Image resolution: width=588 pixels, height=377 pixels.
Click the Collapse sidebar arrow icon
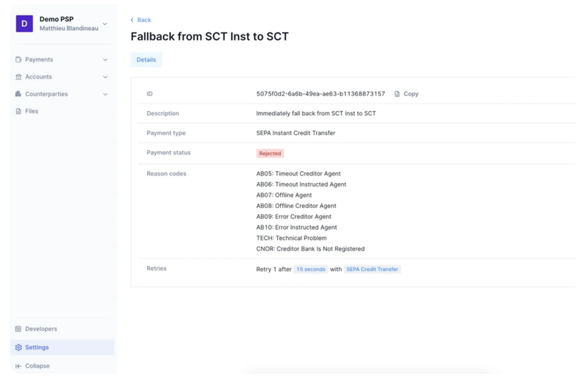(x=18, y=366)
